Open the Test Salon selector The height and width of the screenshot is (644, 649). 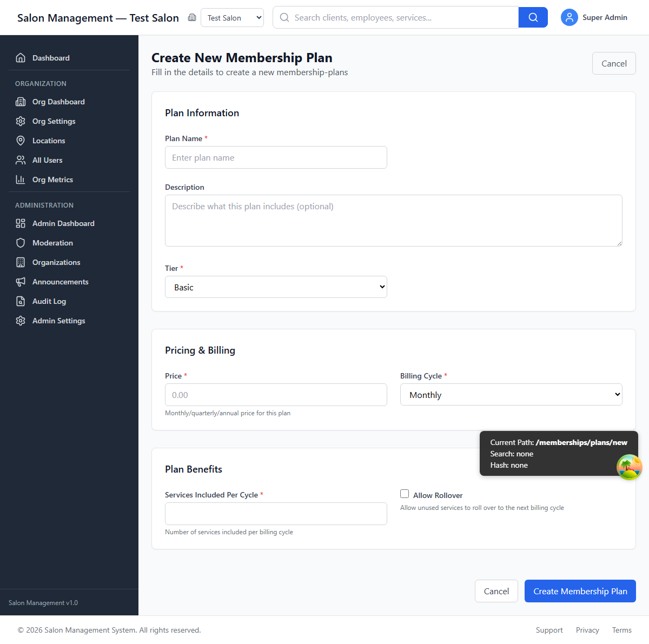[x=232, y=17]
